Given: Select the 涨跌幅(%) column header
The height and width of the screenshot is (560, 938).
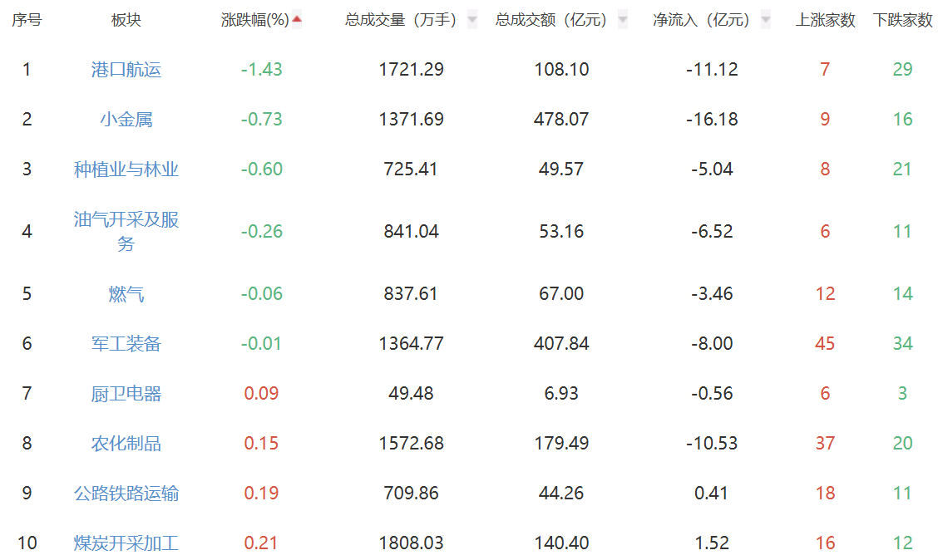Looking at the screenshot, I should coord(254,20).
